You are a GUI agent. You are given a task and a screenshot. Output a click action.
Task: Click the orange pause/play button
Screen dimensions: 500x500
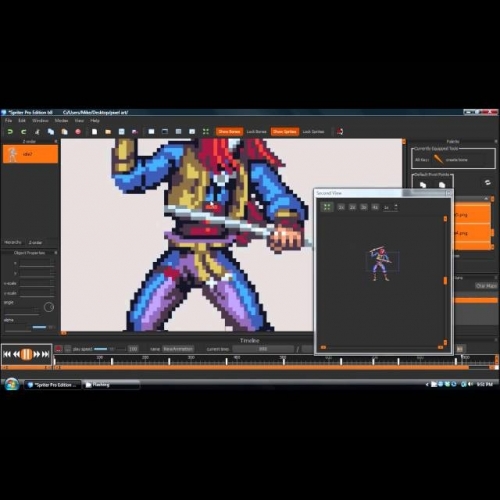26,354
